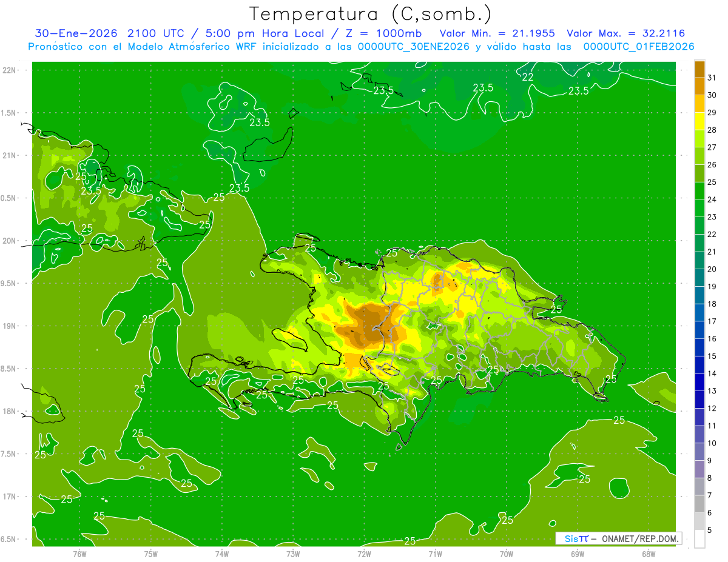728x562 pixels.
Task: Click the color bar segment between 19 and 20
Action: [x=699, y=278]
